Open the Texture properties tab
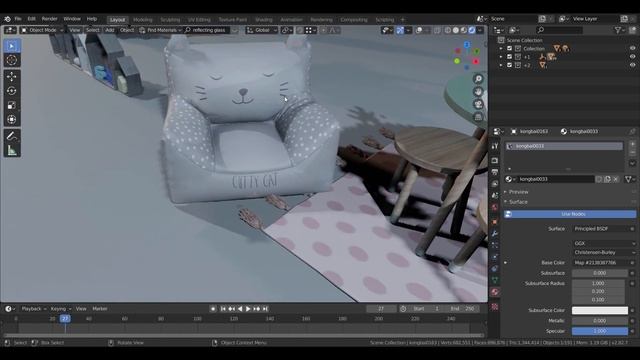Screen dimensions: 640x360 [495, 307]
